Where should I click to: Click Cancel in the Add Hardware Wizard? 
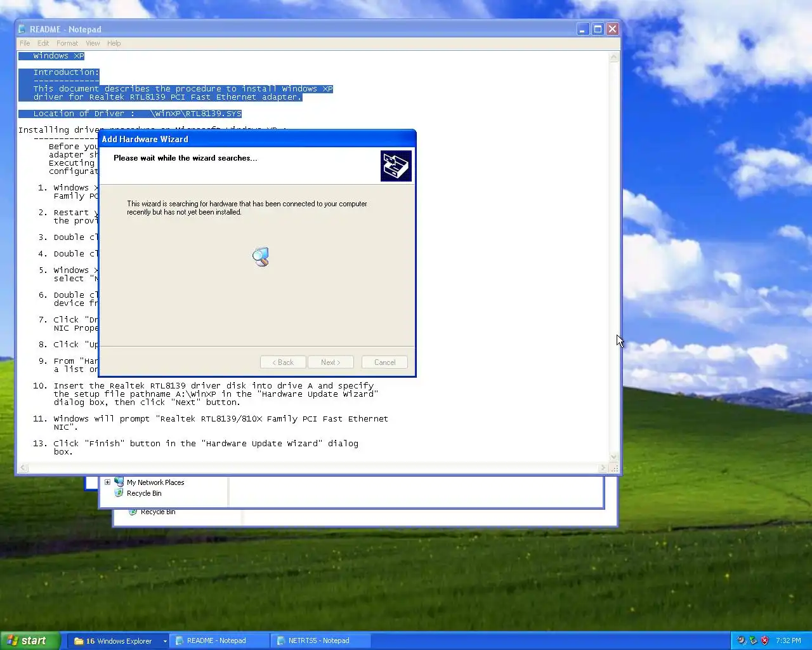[x=384, y=362]
